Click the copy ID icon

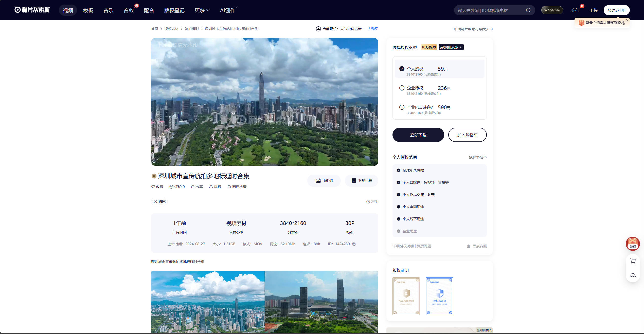click(x=354, y=244)
